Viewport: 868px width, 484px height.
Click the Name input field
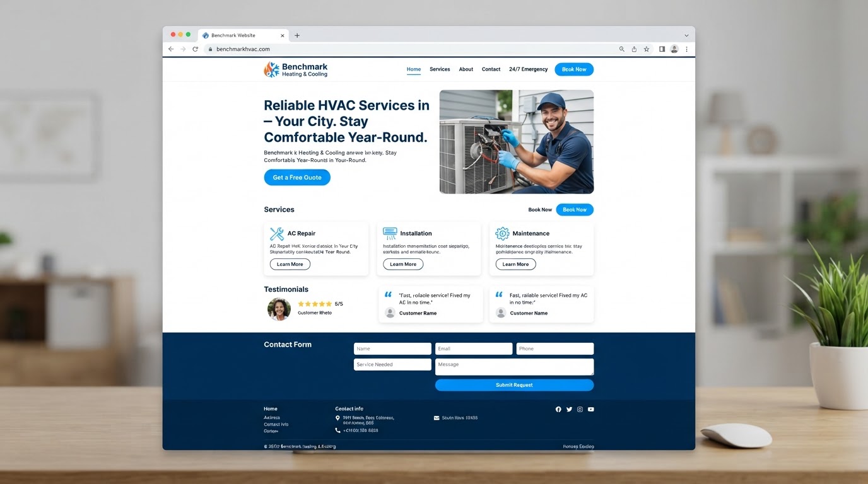[392, 349]
